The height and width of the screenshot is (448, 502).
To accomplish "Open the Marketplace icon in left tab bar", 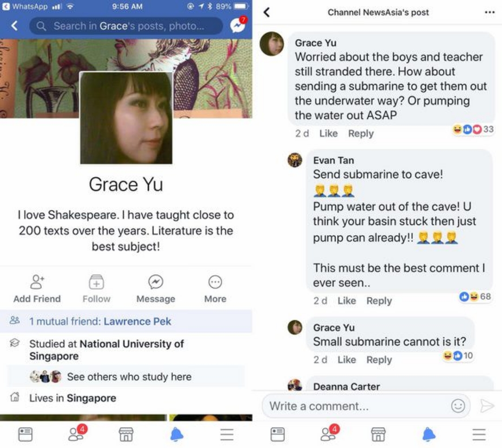I will [x=126, y=434].
